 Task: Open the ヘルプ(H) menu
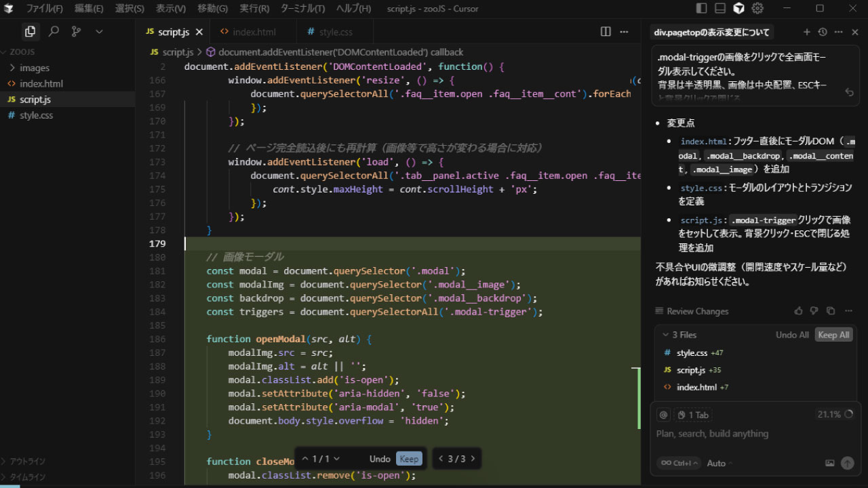354,9
